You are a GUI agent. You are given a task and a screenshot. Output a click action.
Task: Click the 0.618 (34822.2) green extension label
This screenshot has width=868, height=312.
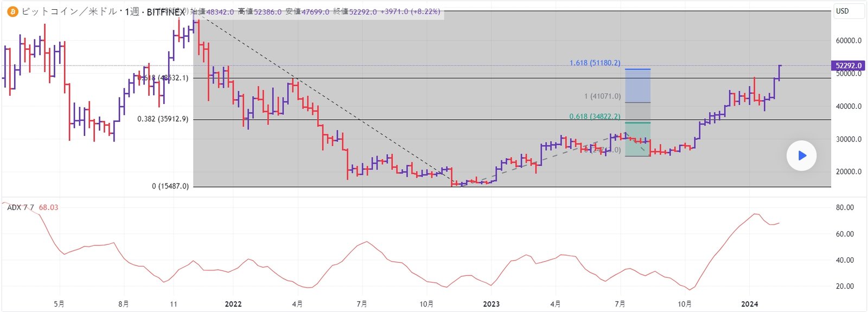[595, 116]
